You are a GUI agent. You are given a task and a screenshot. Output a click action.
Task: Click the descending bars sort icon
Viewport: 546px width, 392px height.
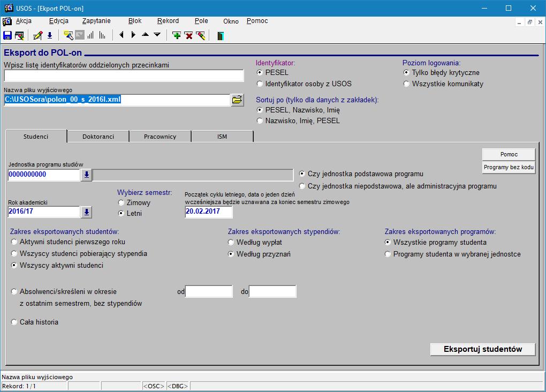102,35
